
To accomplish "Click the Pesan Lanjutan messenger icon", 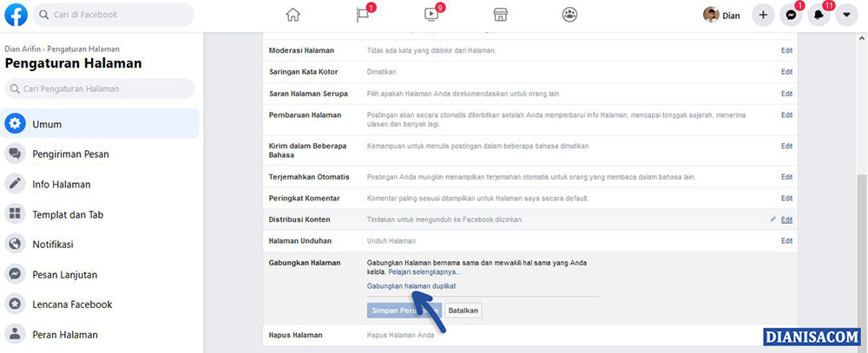I will coord(15,274).
